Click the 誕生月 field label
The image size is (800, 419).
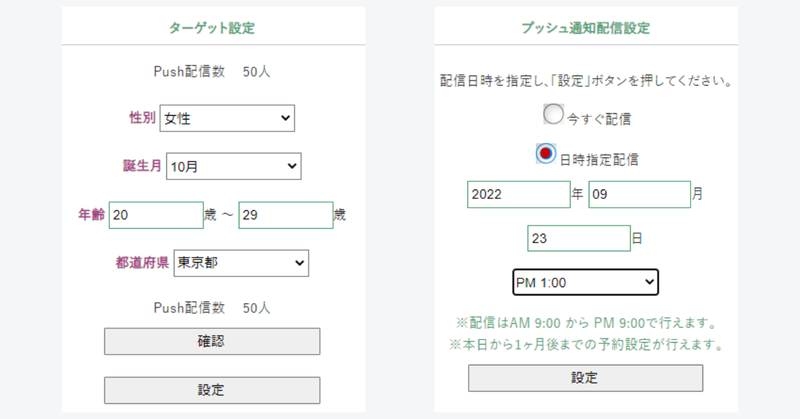click(142, 166)
